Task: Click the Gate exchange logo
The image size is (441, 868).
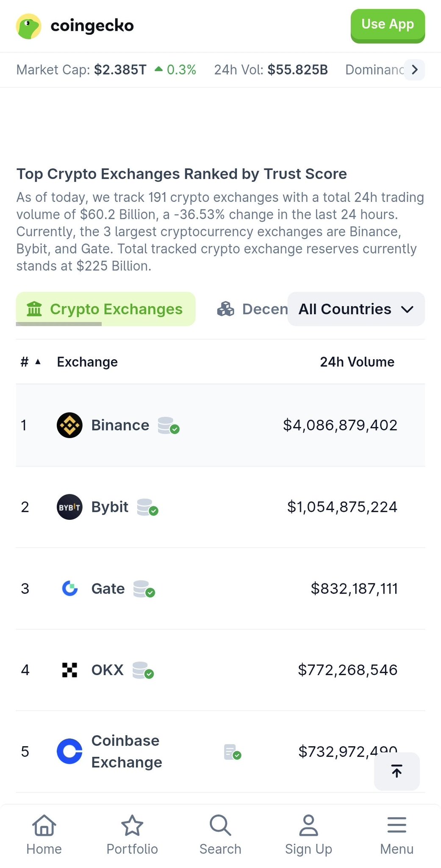Action: pyautogui.click(x=69, y=589)
